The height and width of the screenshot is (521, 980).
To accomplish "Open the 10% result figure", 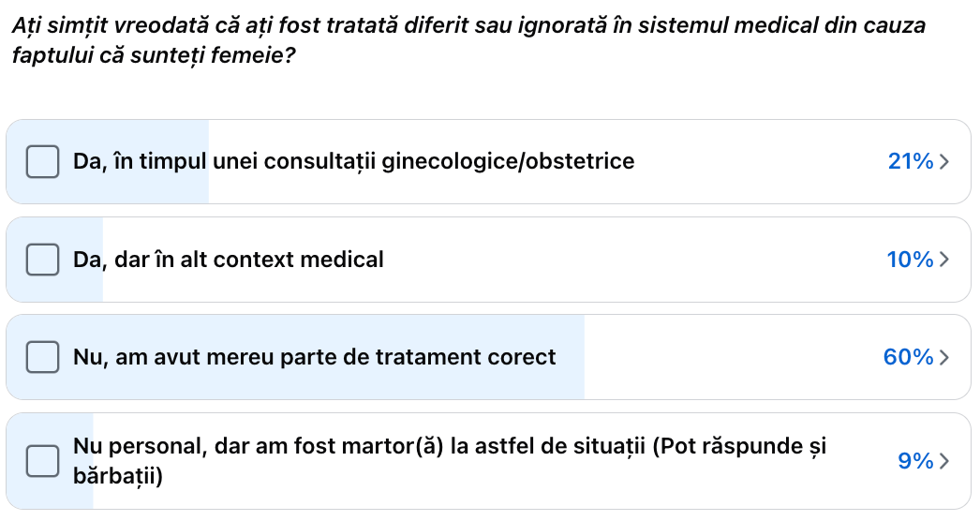I will click(x=910, y=260).
